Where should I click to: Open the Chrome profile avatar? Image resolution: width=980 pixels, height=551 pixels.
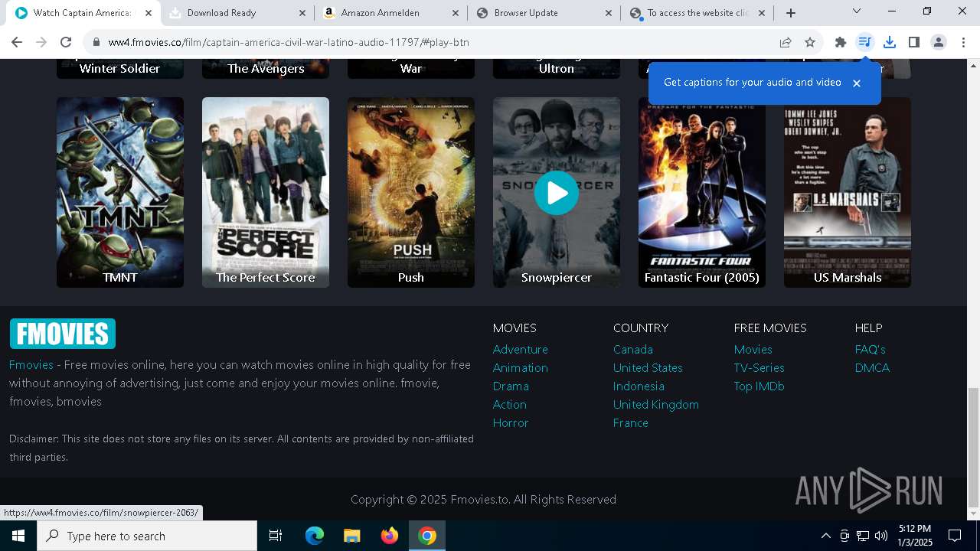pos(939,42)
